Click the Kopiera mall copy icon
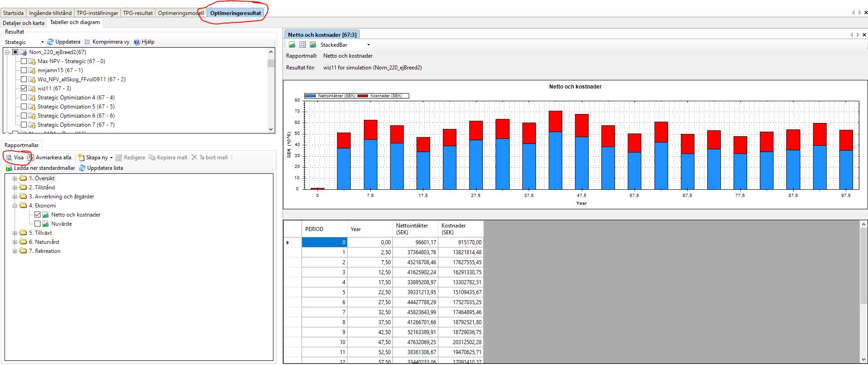The image size is (868, 365). 152,158
